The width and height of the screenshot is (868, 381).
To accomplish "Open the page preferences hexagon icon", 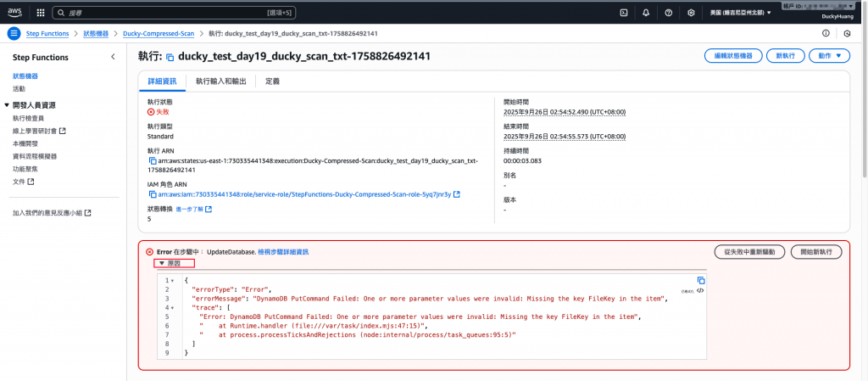I will (847, 33).
